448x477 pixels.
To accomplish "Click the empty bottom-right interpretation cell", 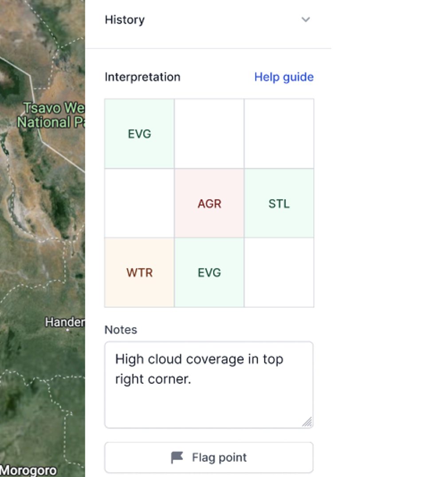I will click(x=279, y=273).
